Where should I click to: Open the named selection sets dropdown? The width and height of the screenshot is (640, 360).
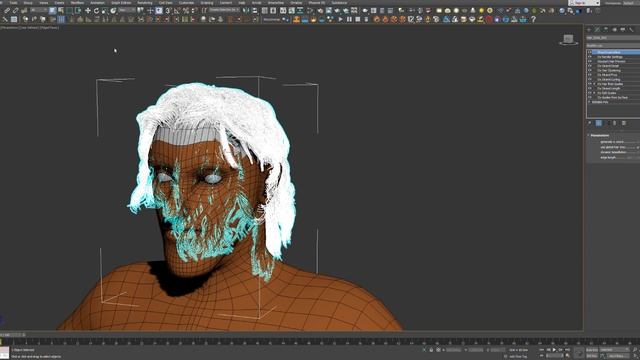tap(224, 10)
